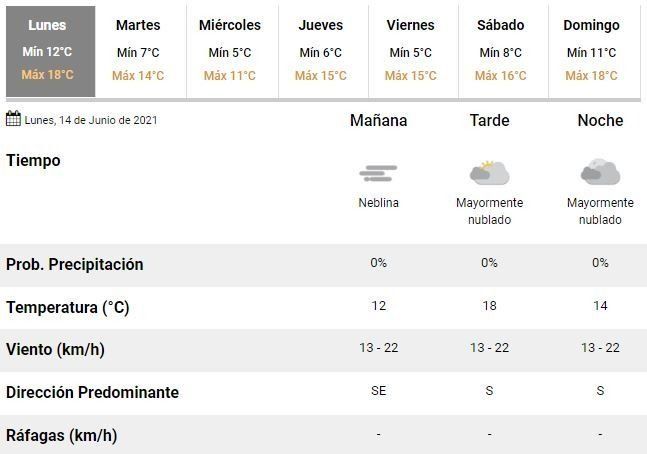Select the Lunes forecast tab
This screenshot has width=647, height=454.
pyautogui.click(x=48, y=51)
